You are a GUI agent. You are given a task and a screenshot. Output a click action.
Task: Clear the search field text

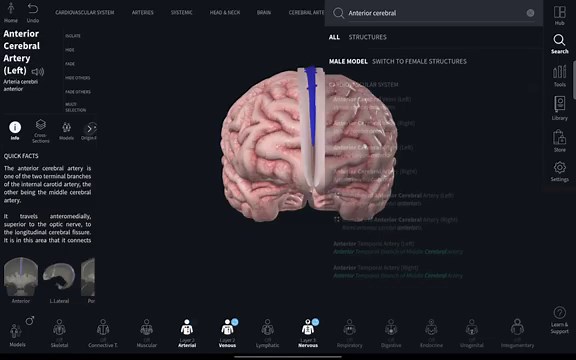[530, 13]
